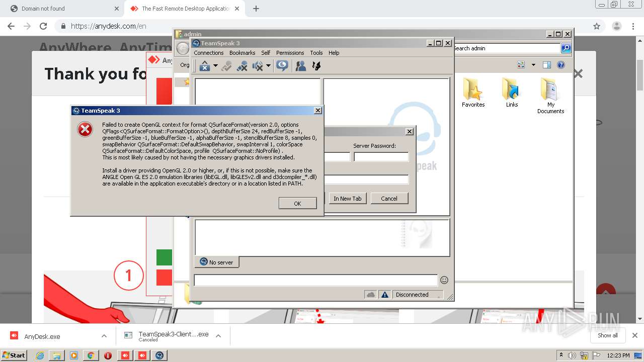Click the Search admin box in Explorer
This screenshot has width=644, height=362.
coord(507,48)
